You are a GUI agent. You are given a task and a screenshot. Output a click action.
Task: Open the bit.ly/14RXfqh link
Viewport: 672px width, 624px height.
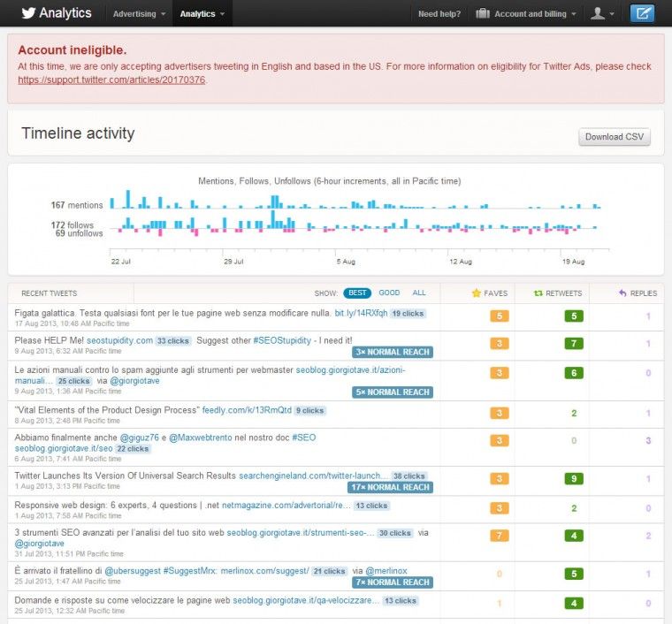(x=361, y=313)
